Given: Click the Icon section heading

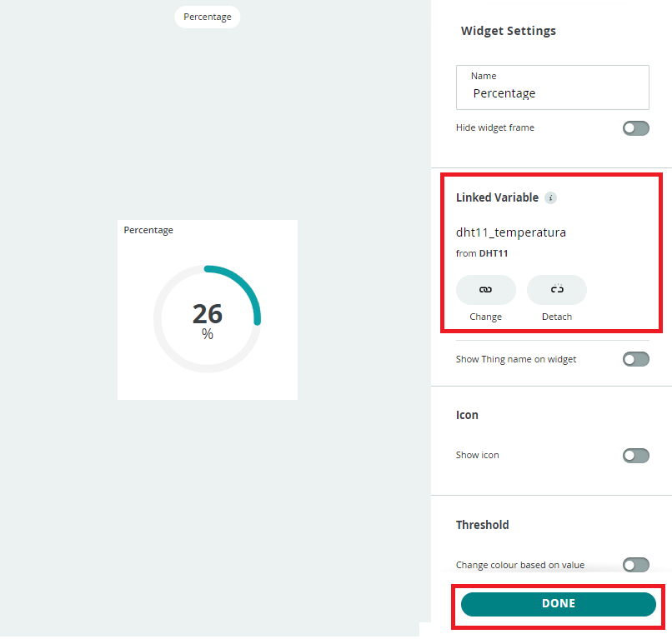Looking at the screenshot, I should coord(467,415).
